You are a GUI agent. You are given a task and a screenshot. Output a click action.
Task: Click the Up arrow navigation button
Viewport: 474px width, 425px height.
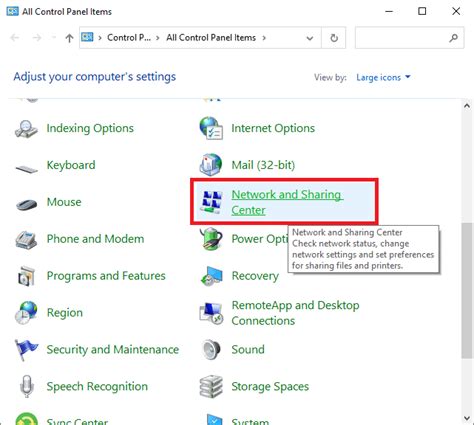coord(69,38)
